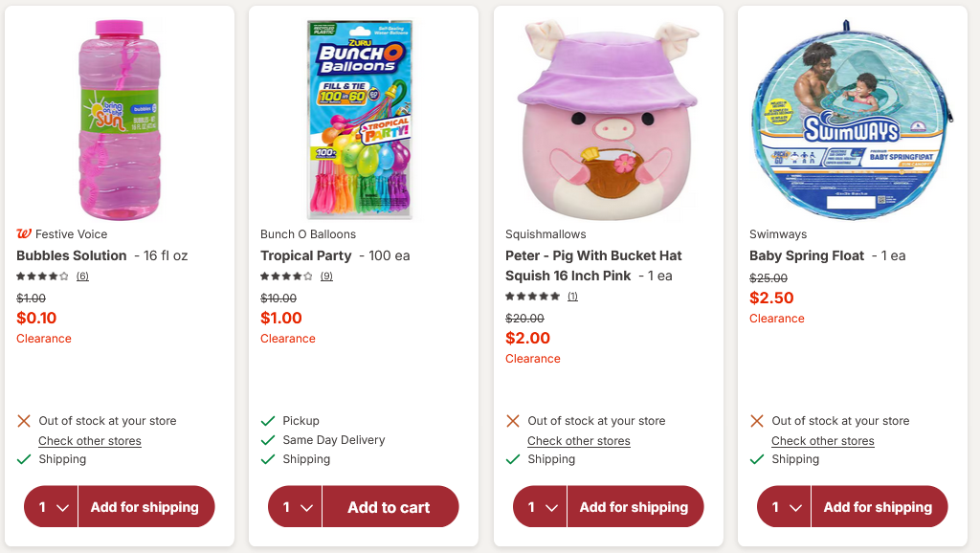Add Baby Spring Float for shipping

point(878,507)
